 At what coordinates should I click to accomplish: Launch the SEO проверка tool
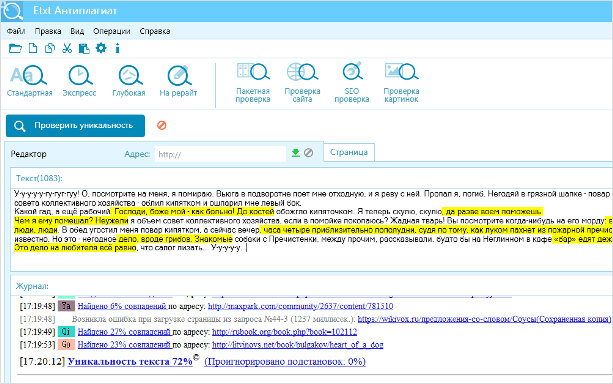(351, 83)
